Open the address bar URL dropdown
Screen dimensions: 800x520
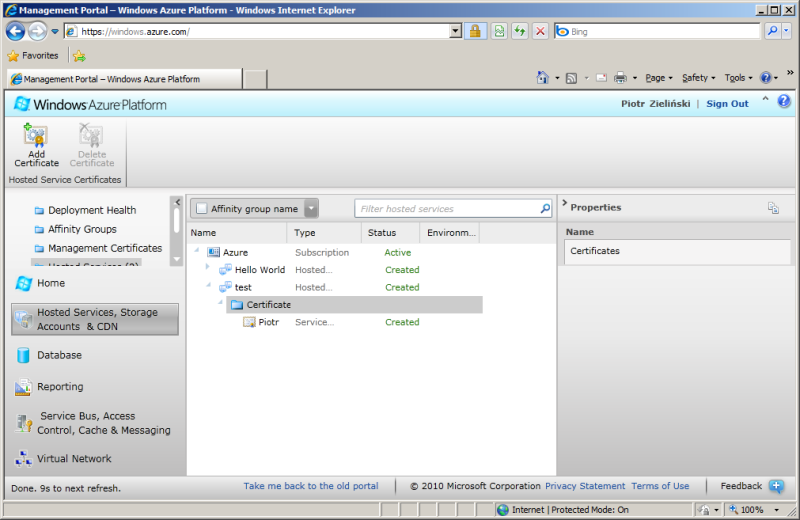pyautogui.click(x=456, y=31)
